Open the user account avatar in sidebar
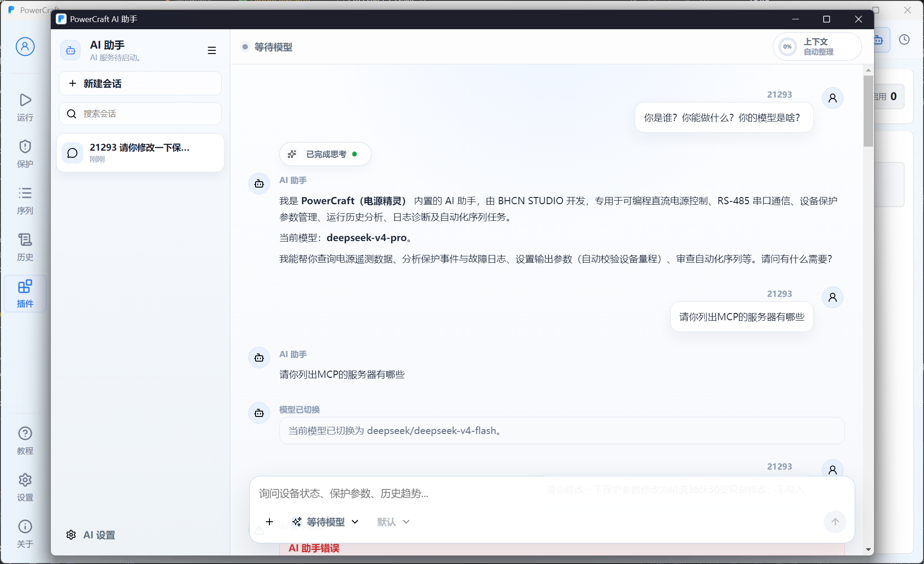The image size is (924, 564). tap(25, 46)
